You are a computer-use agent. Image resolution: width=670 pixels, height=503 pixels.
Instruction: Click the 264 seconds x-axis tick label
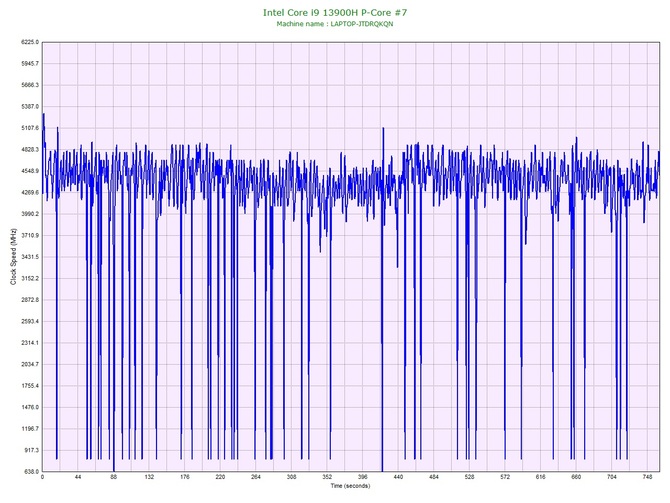[256, 477]
